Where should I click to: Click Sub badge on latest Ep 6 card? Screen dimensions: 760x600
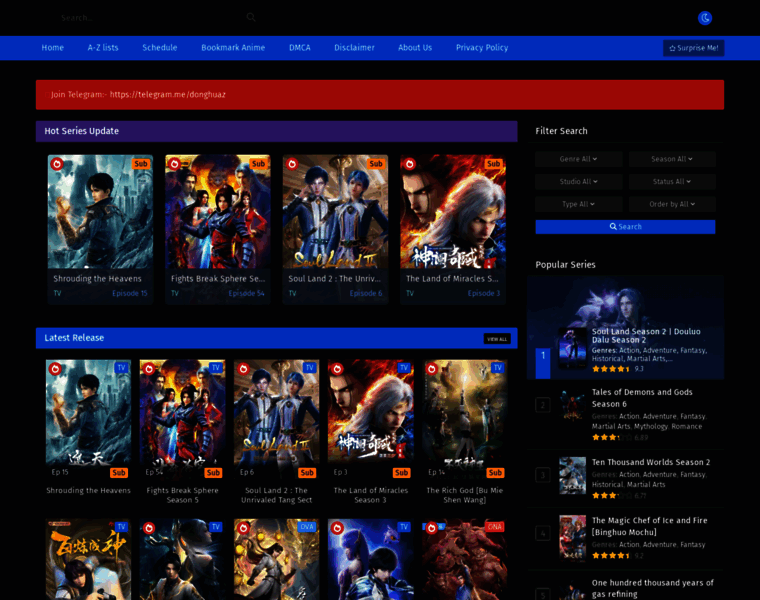point(307,473)
